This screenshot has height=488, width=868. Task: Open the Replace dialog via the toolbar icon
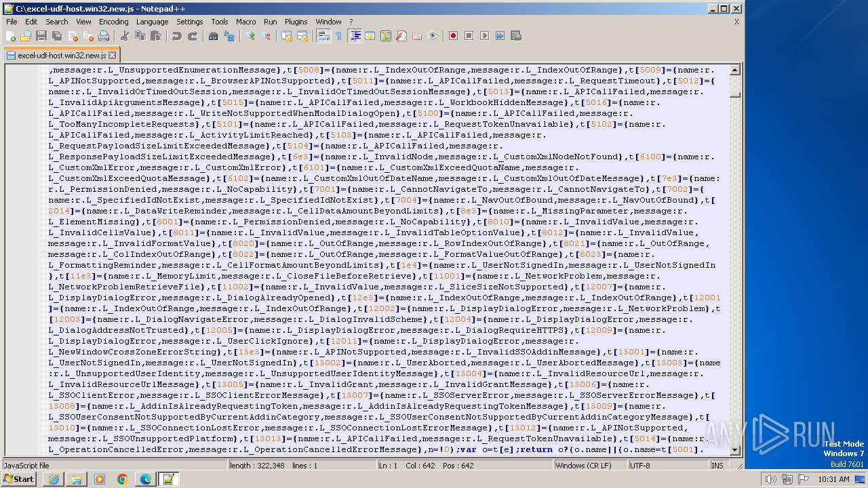pyautogui.click(x=229, y=36)
